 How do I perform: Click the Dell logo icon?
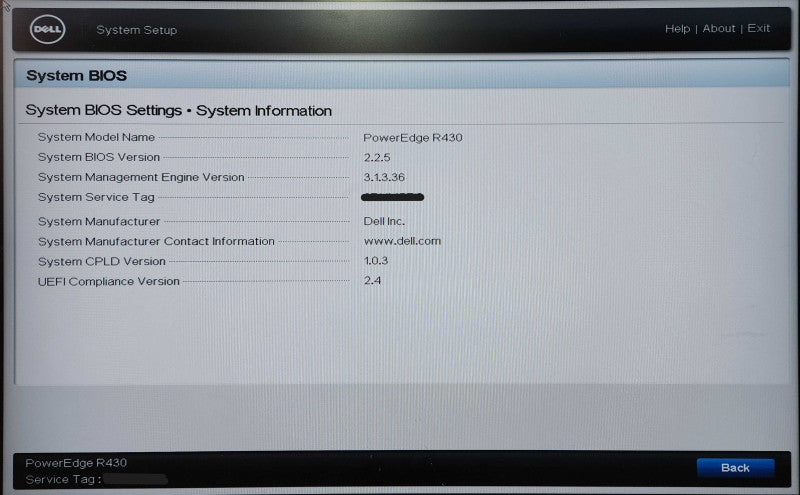click(47, 29)
